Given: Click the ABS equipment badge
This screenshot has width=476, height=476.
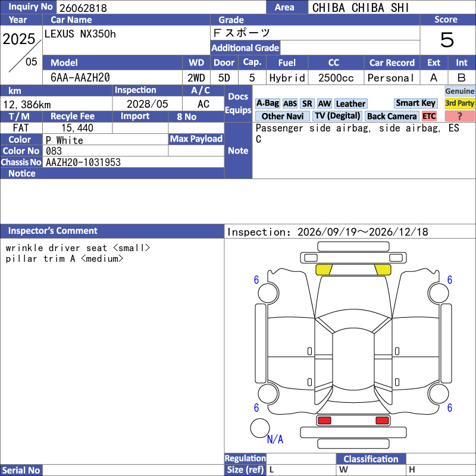Looking at the screenshot, I should click(290, 104).
